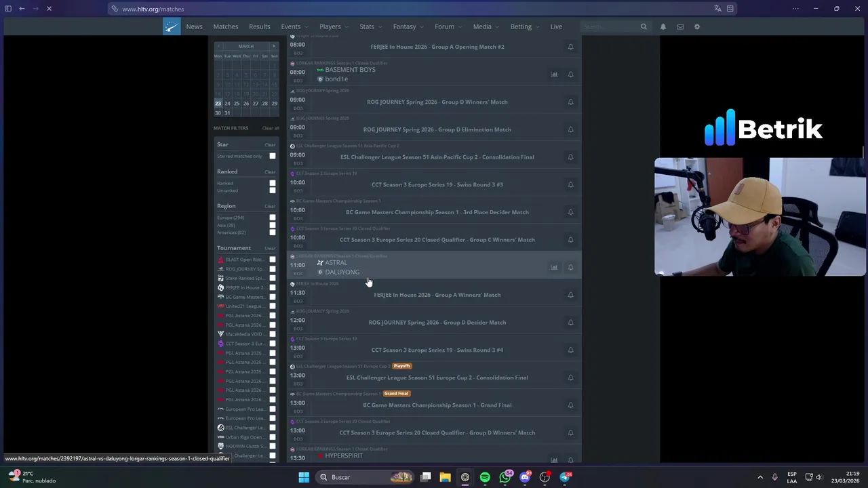
Task: Open the search magnifier icon in HLTV header
Action: [644, 26]
